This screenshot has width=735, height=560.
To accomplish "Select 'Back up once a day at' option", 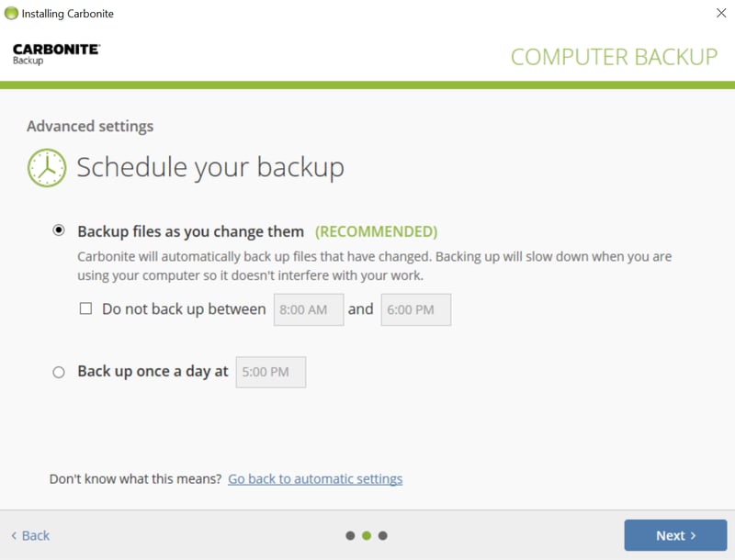I will pos(59,372).
